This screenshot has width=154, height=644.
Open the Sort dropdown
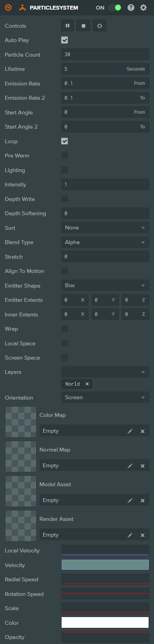click(105, 228)
